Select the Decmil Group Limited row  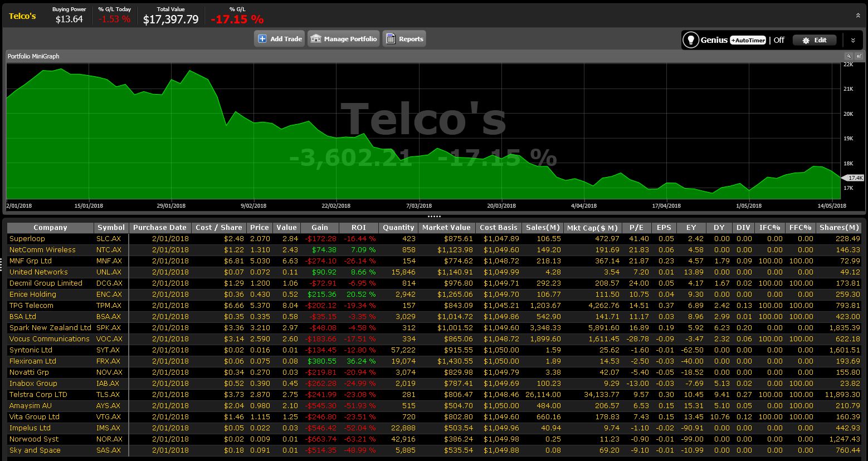(435, 283)
